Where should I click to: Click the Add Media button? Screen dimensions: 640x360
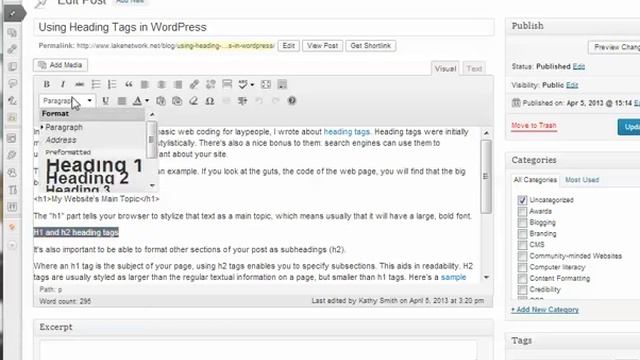pyautogui.click(x=60, y=65)
